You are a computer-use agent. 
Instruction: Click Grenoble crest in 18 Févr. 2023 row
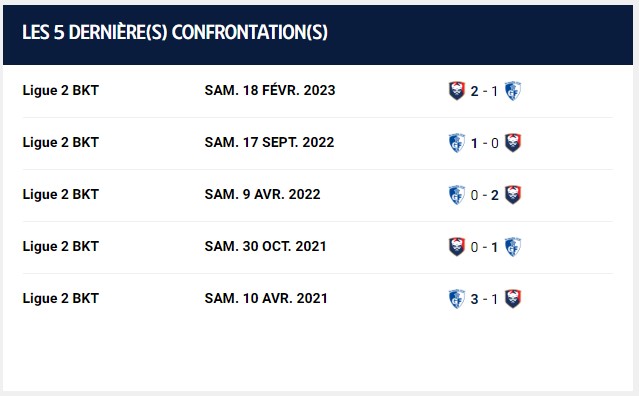[513, 91]
